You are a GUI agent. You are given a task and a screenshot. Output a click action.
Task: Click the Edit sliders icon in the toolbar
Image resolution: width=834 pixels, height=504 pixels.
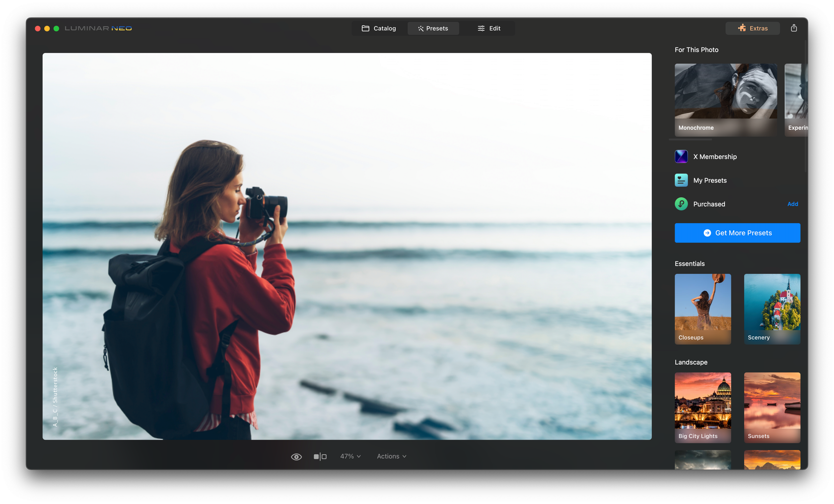click(x=480, y=28)
